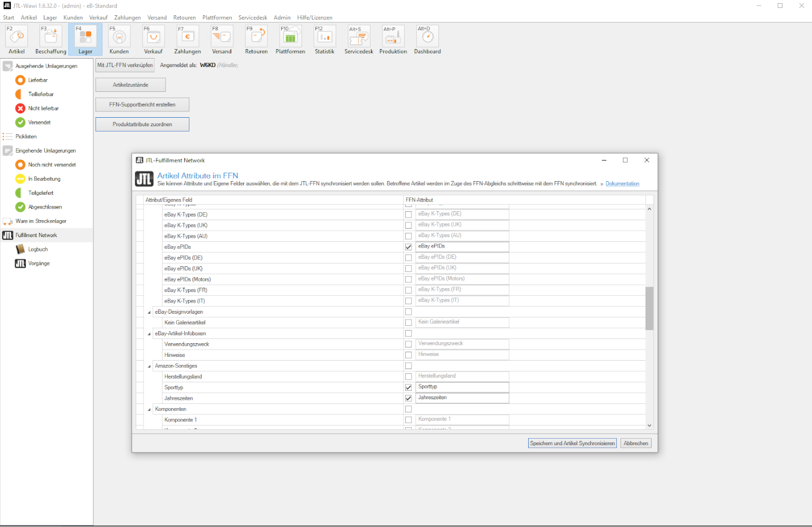Screen dimensions: 812x527
Task: Uncheck the eBay ePIDs checkbox
Action: pos(408,247)
